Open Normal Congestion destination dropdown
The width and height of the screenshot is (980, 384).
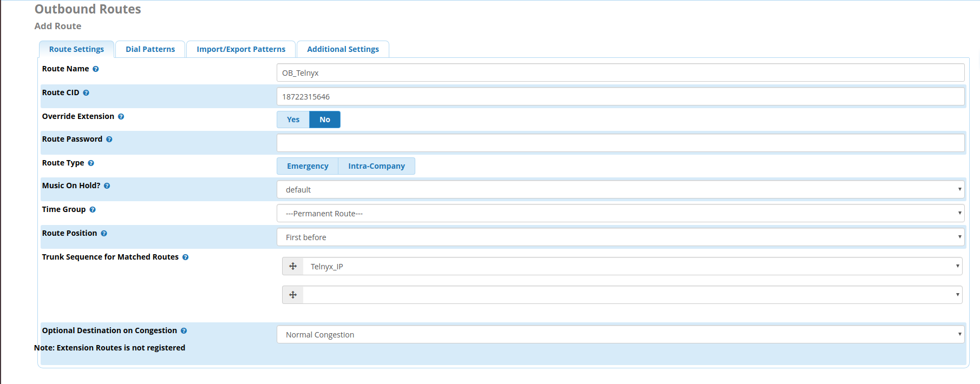pyautogui.click(x=620, y=335)
